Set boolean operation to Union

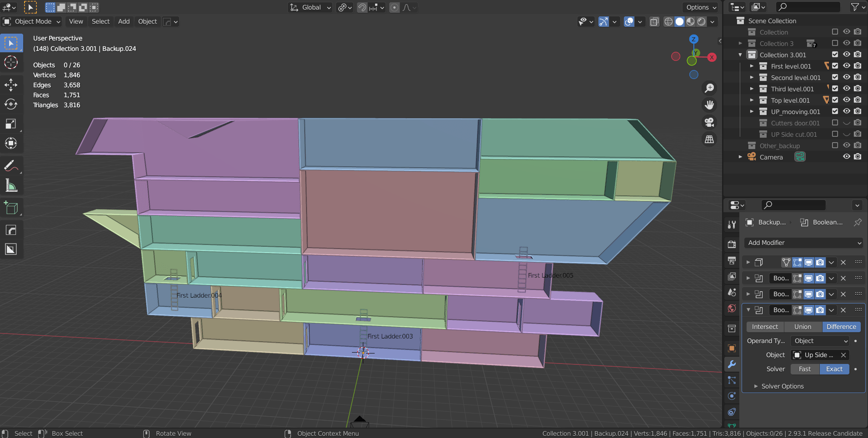click(x=803, y=327)
